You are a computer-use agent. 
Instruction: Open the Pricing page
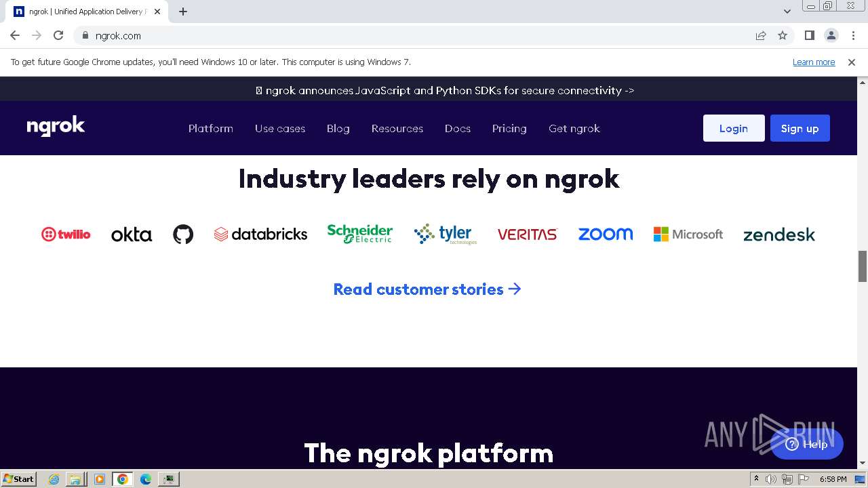(509, 128)
